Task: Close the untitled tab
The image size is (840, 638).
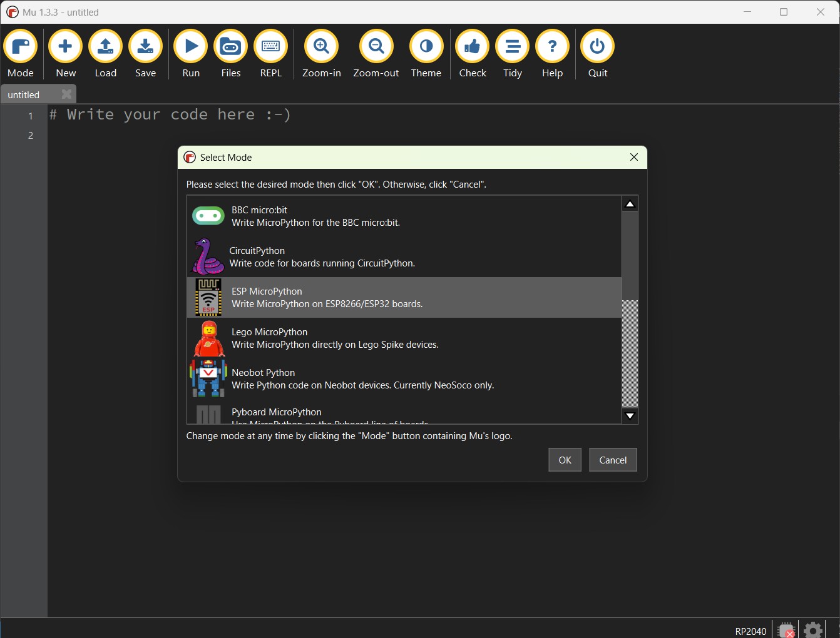Action: coord(66,94)
